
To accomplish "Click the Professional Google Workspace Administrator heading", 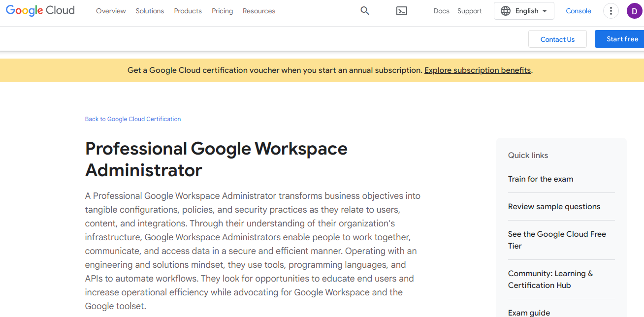I will (217, 159).
